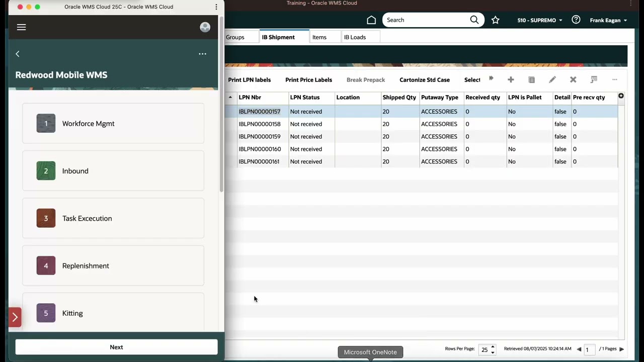
Task: Open the toolbar ellipsis overflow menu
Action: 614,79
